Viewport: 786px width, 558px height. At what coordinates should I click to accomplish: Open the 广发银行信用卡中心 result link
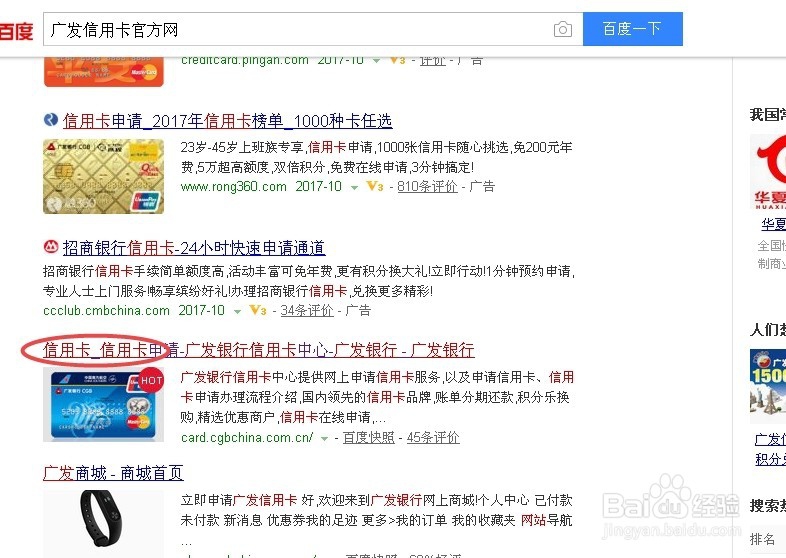coord(259,350)
